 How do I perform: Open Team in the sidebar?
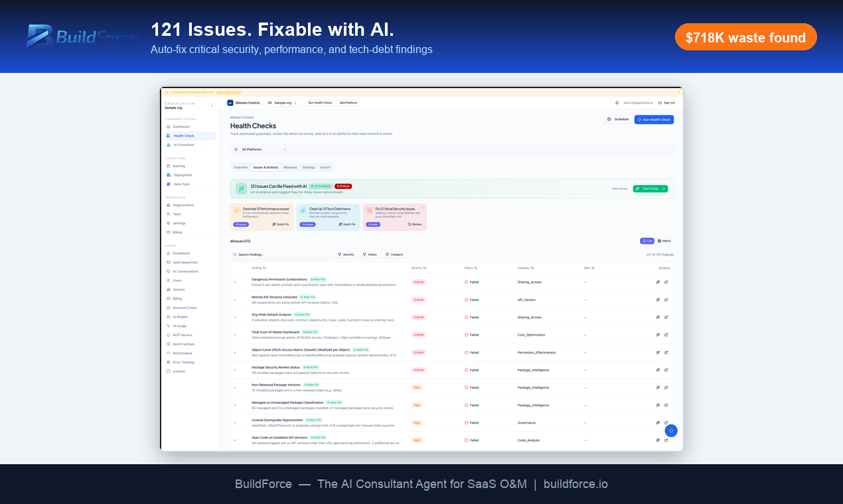177,214
